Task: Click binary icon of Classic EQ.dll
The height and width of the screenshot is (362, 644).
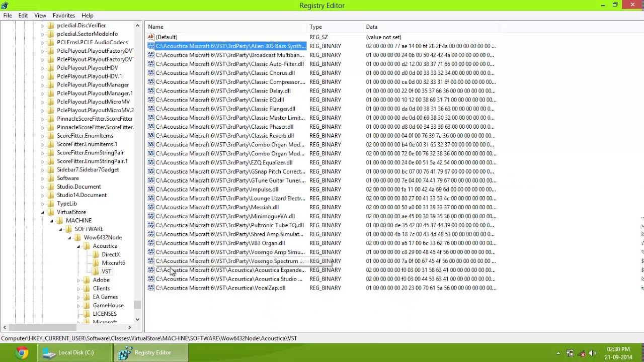Action: tap(151, 100)
